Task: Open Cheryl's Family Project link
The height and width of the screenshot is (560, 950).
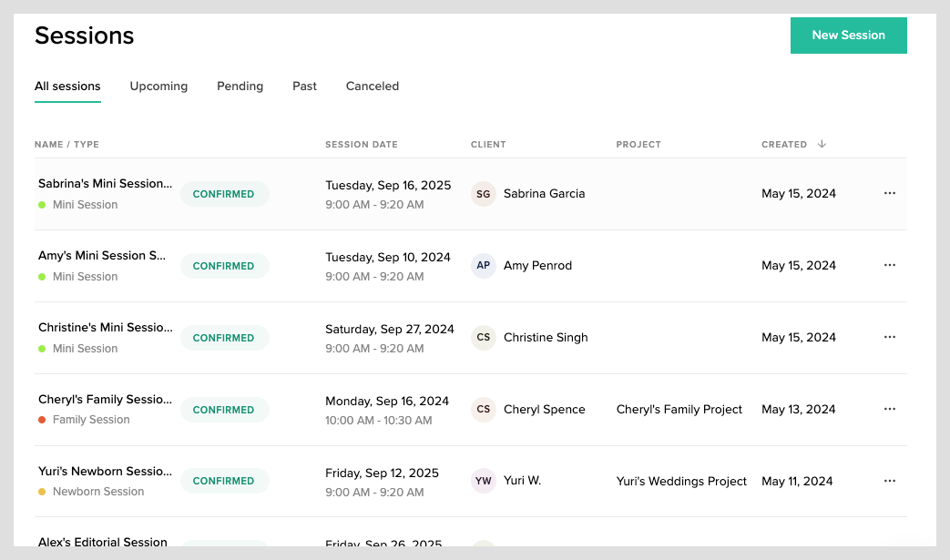Action: (x=679, y=409)
